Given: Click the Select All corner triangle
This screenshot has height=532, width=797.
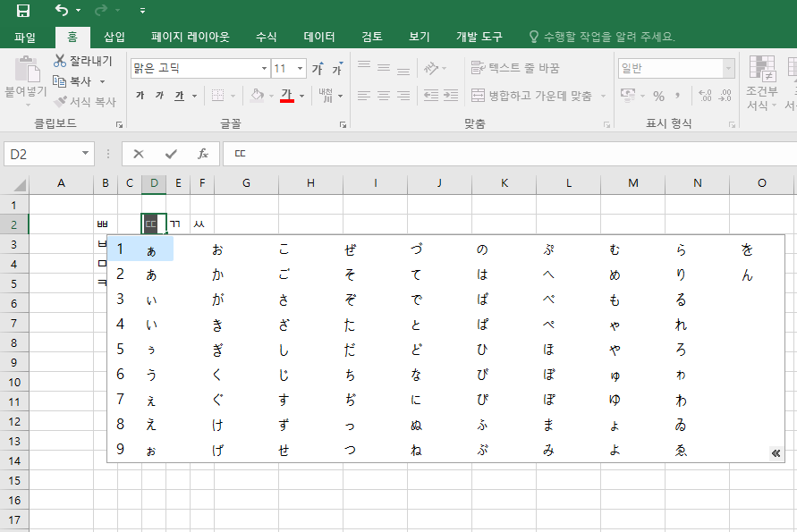Looking at the screenshot, I should [x=20, y=185].
